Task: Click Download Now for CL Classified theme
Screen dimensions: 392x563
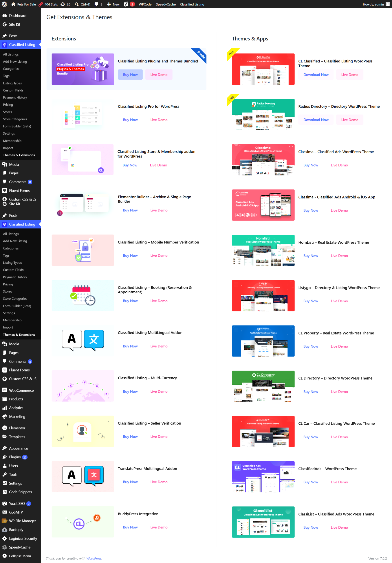Action: pos(316,75)
